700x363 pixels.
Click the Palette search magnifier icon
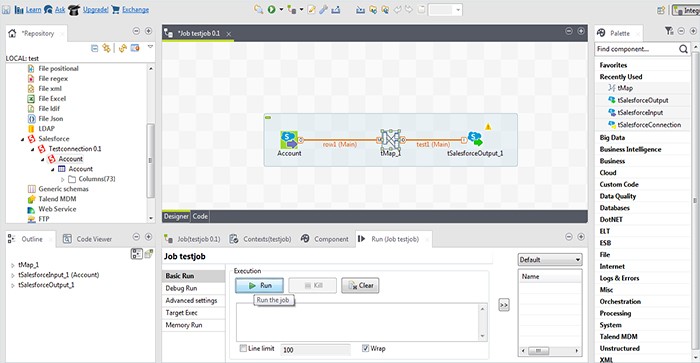683,49
